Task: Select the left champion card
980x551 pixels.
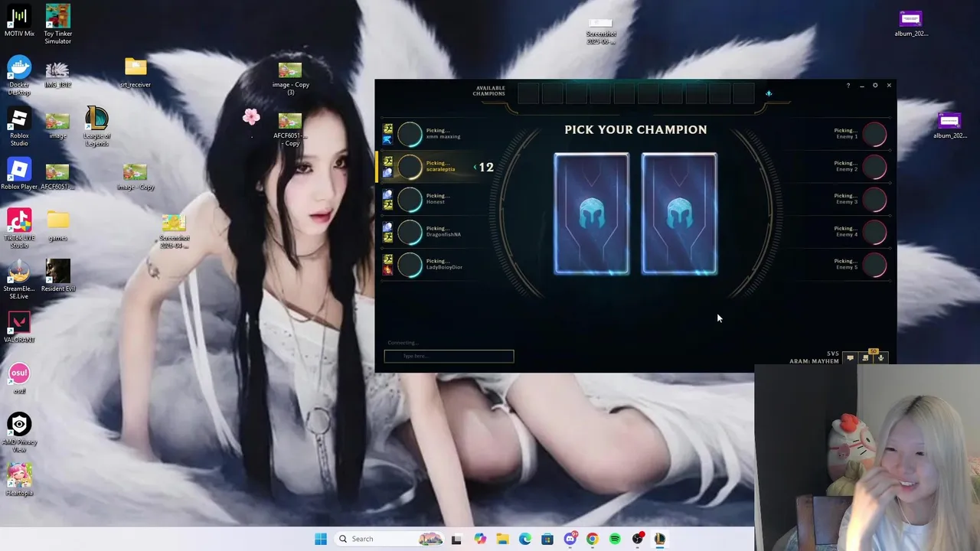Action: [591, 214]
